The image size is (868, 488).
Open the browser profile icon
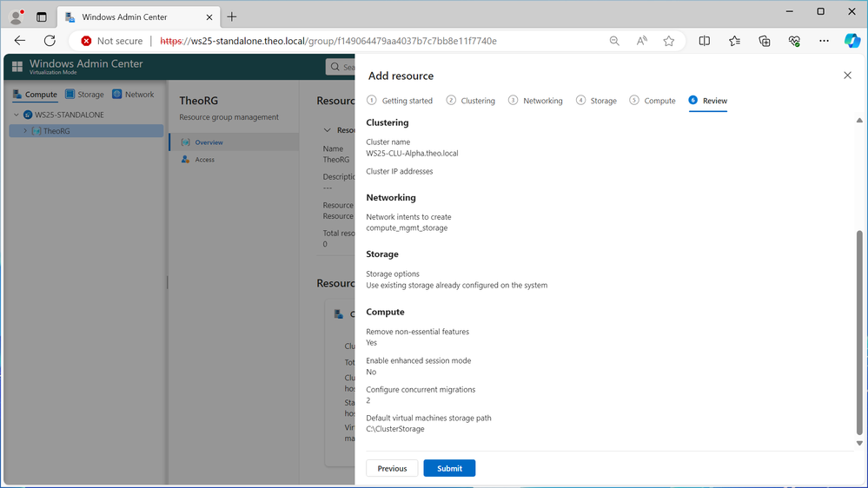click(x=17, y=17)
